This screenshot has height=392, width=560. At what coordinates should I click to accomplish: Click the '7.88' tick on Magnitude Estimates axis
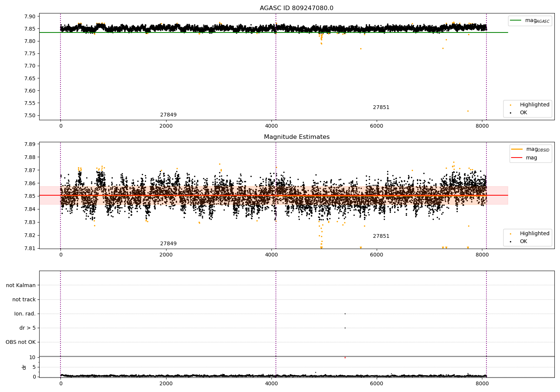click(29, 157)
